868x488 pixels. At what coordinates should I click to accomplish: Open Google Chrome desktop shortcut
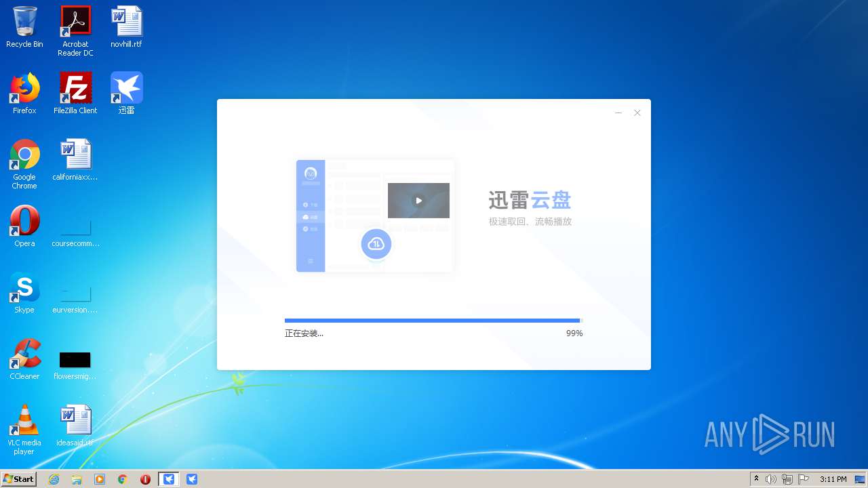[x=24, y=164]
